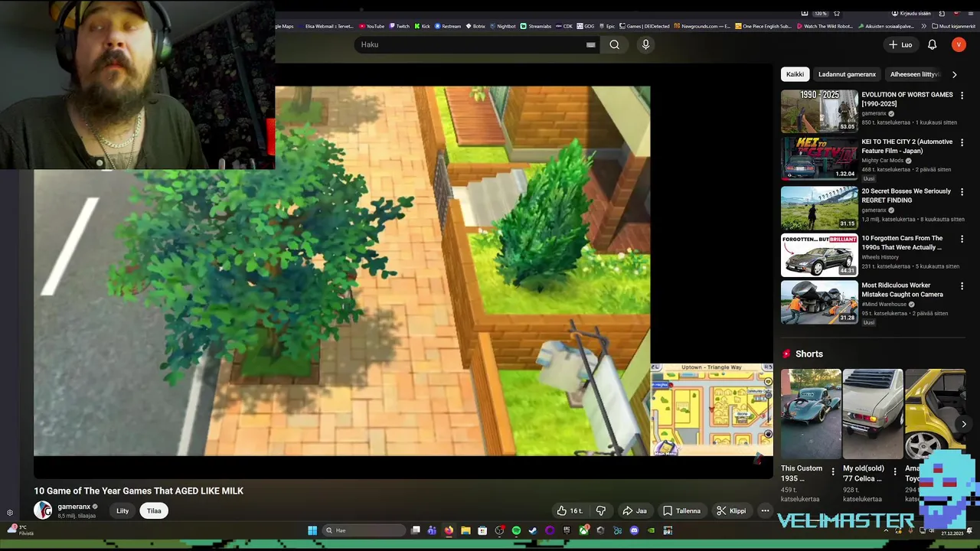Create a clip with Klippi button
Screen dimensions: 980x551
731,510
